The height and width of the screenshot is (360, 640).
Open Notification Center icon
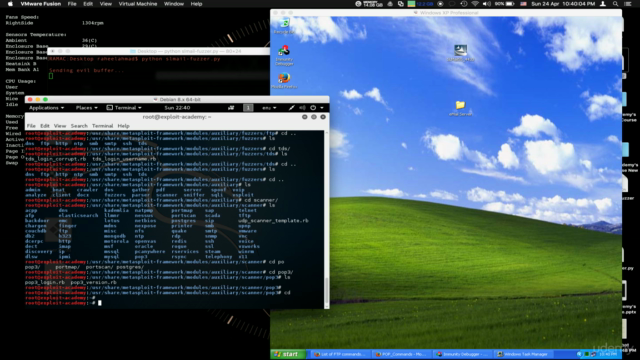click(628, 4)
